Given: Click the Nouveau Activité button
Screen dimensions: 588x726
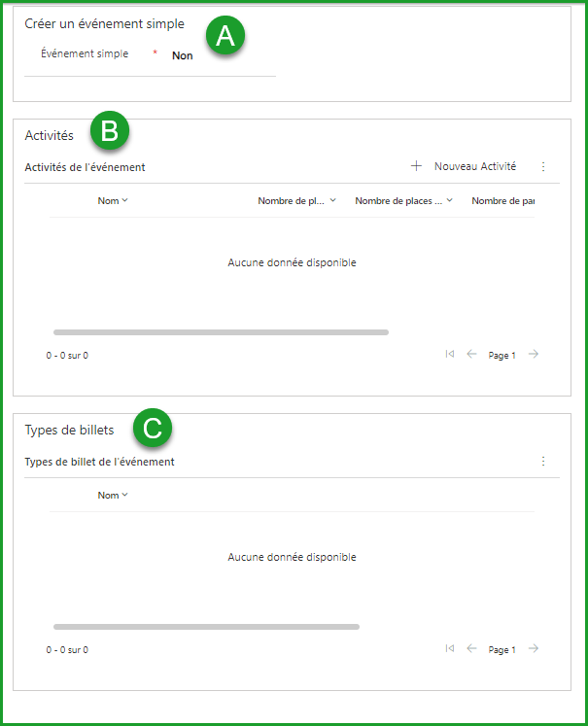Looking at the screenshot, I should (x=465, y=166).
